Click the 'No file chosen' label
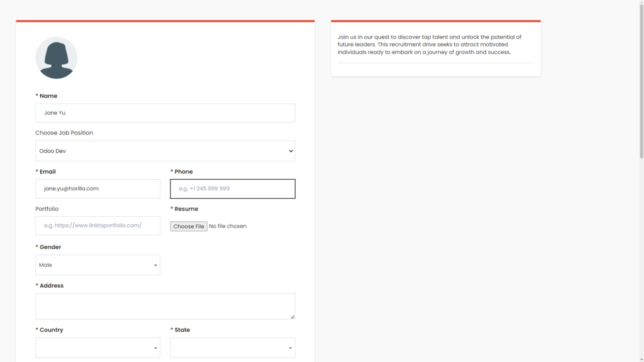This screenshot has width=644, height=362. pyautogui.click(x=228, y=226)
